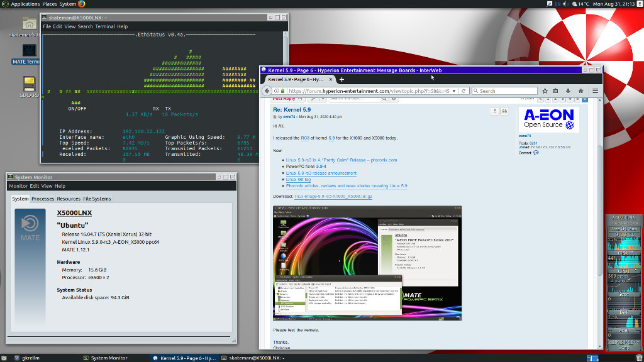
Task: Report this post with exclamation icon
Action: [x=494, y=111]
